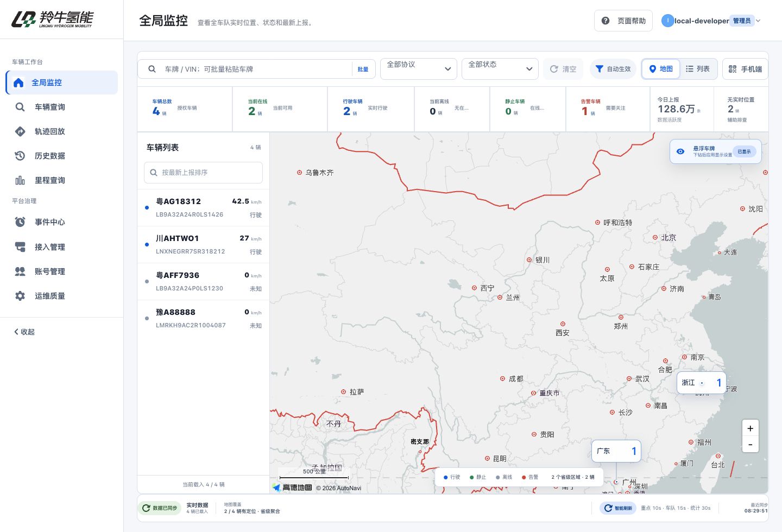
Task: Select vehicle 粤AFF7936 in the list
Action: pyautogui.click(x=203, y=281)
